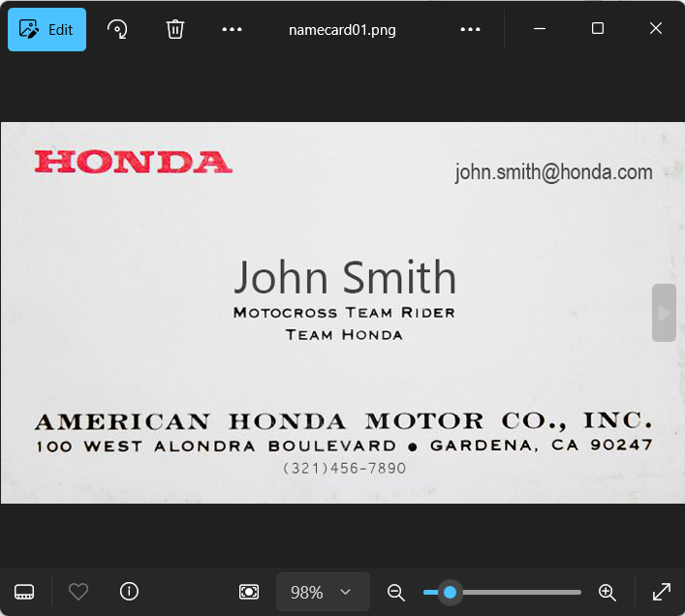Enter full screen with arrows icon
This screenshot has width=685, height=616.
662,592
